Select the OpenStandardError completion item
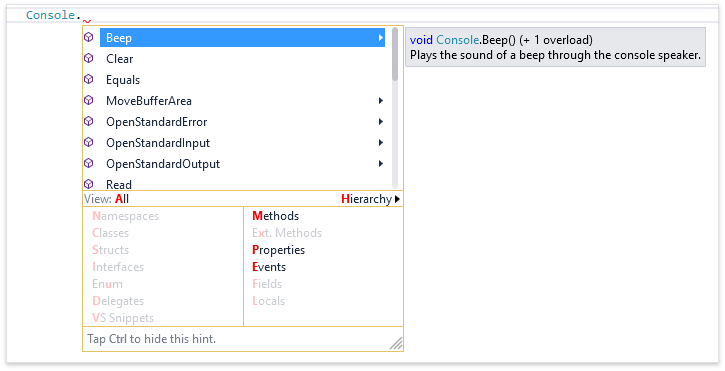Image resolution: width=725 pixels, height=371 pixels. click(242, 122)
